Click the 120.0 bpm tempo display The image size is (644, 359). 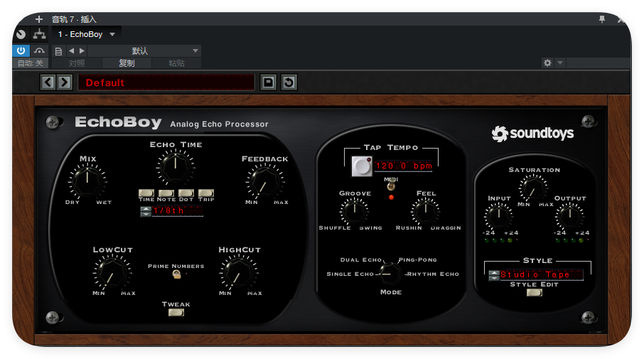pos(403,166)
